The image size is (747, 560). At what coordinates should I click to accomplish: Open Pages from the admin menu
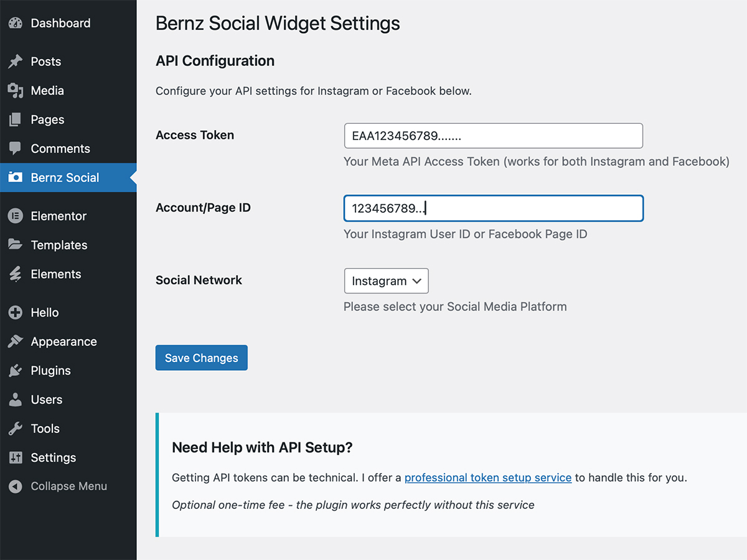click(47, 119)
